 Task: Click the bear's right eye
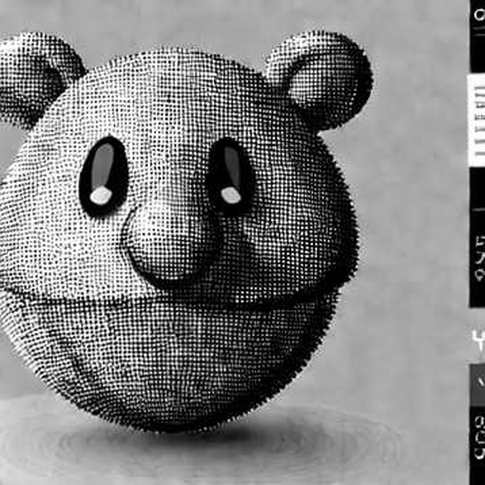pyautogui.click(x=230, y=177)
